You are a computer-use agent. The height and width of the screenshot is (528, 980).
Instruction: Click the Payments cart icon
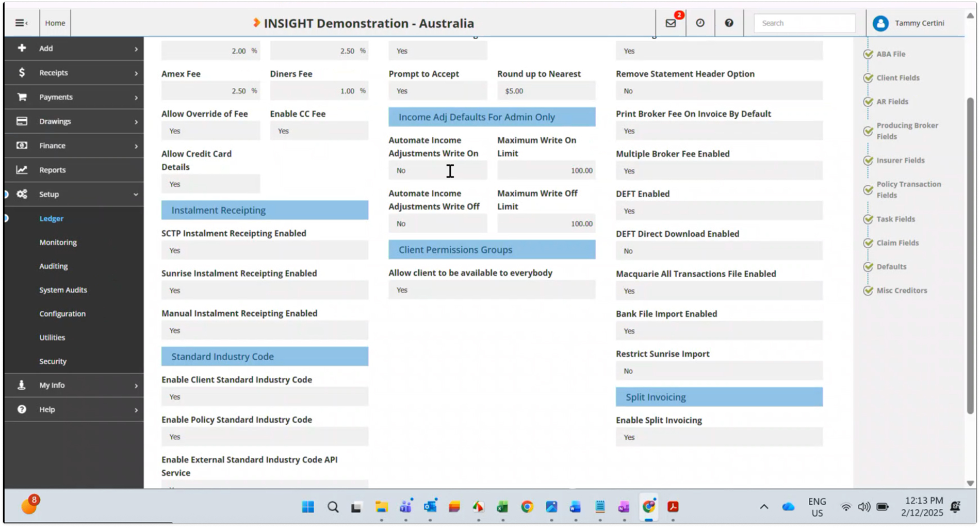click(x=22, y=97)
